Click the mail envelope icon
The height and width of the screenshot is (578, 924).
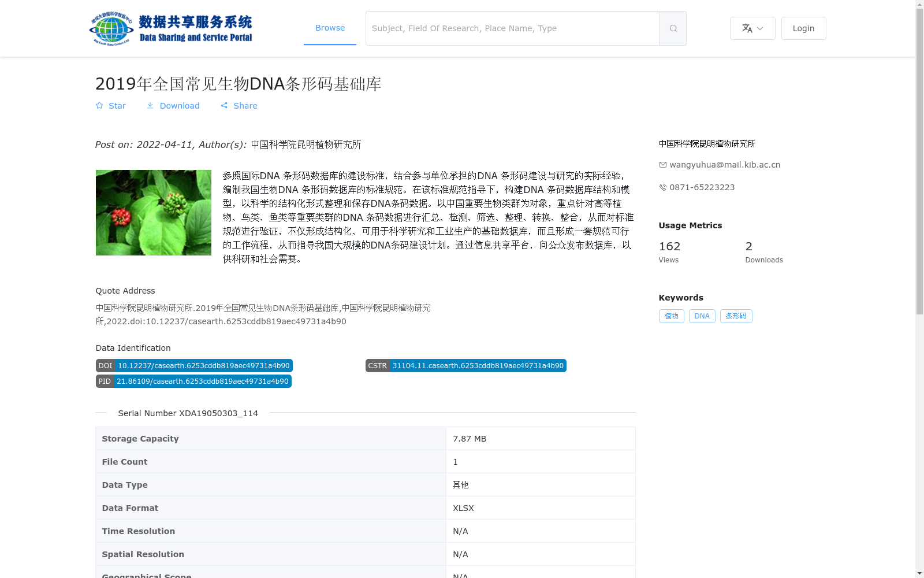pos(663,165)
